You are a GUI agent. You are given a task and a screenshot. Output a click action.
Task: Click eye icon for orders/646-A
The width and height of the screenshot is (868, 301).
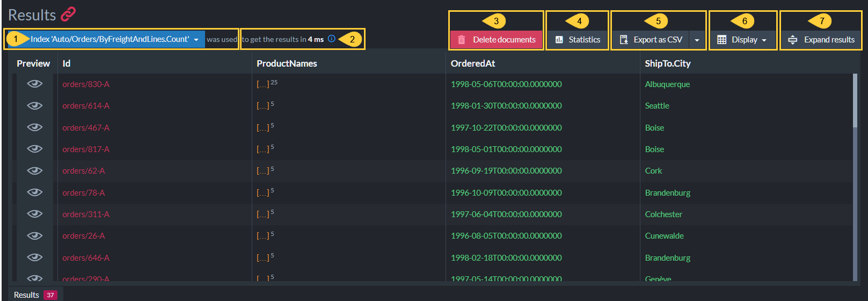[35, 257]
